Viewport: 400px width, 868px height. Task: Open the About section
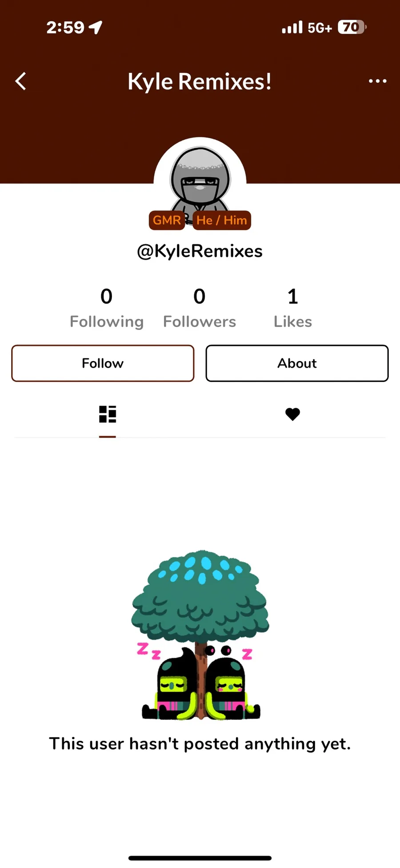[297, 363]
